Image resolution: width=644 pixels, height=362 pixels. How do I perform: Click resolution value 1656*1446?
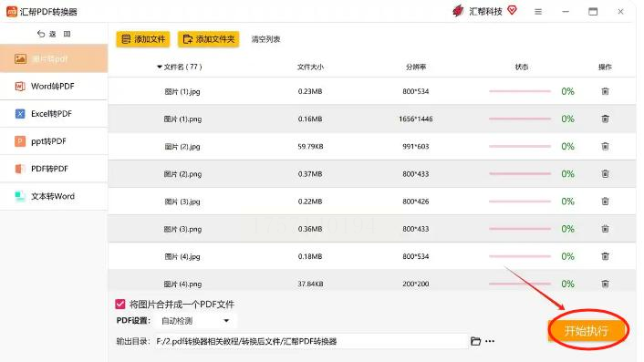[416, 119]
